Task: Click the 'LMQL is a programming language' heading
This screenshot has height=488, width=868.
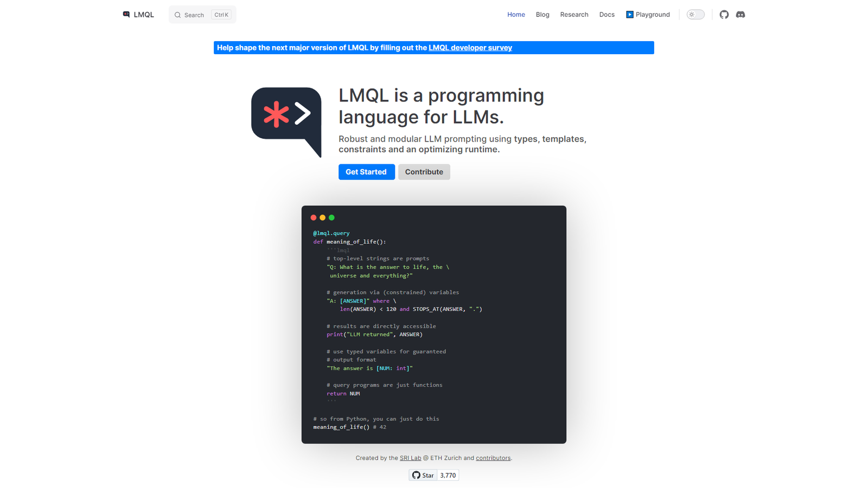Action: tap(442, 106)
